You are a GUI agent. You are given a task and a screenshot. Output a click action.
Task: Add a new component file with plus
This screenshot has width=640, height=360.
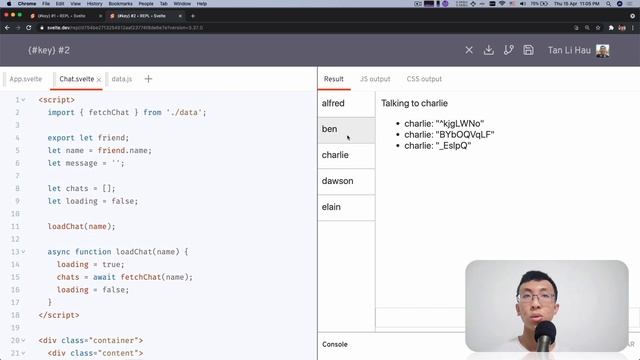tap(148, 79)
